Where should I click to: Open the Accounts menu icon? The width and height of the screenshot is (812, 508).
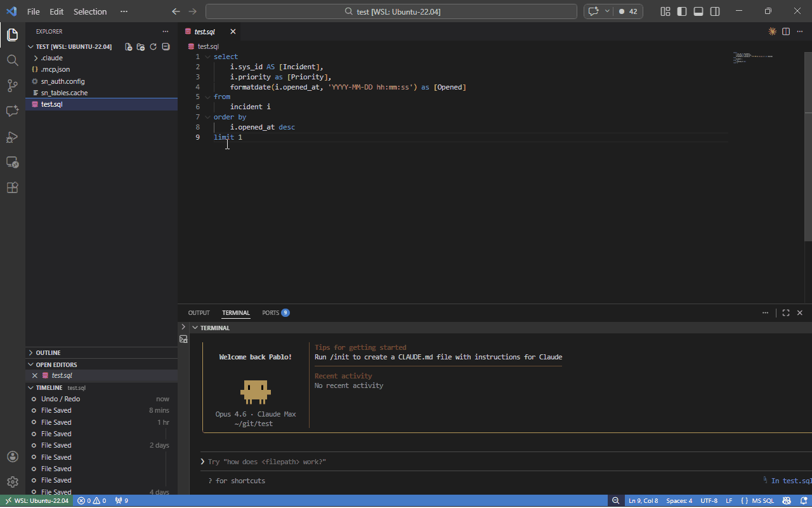coord(12,457)
